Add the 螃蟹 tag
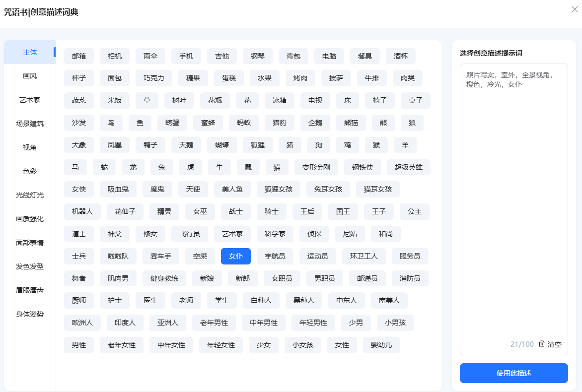Screen dimensions: 582x392 click(172, 123)
